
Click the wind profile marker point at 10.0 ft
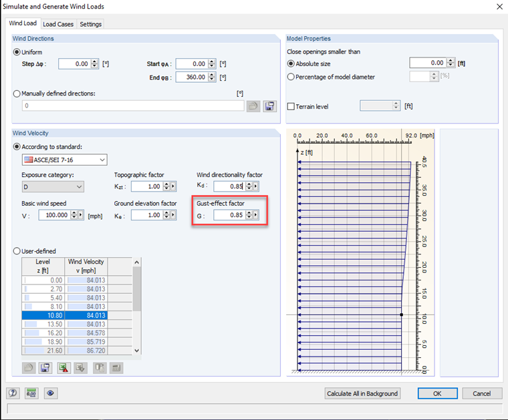pyautogui.click(x=402, y=314)
